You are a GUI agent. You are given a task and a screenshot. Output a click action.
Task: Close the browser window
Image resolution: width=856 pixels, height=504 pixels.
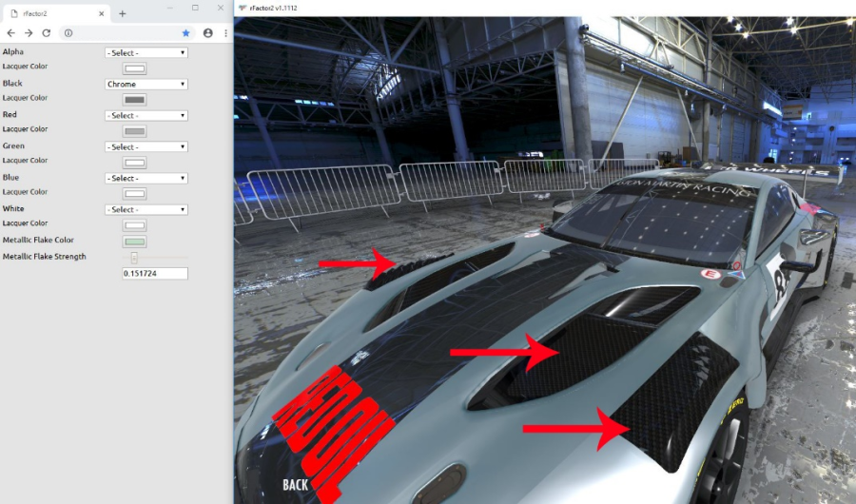220,8
